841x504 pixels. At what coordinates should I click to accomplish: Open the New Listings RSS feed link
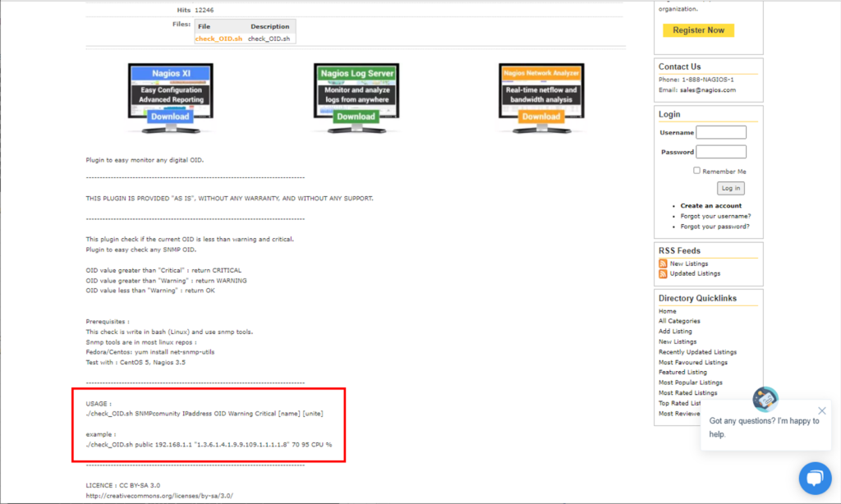click(x=689, y=263)
